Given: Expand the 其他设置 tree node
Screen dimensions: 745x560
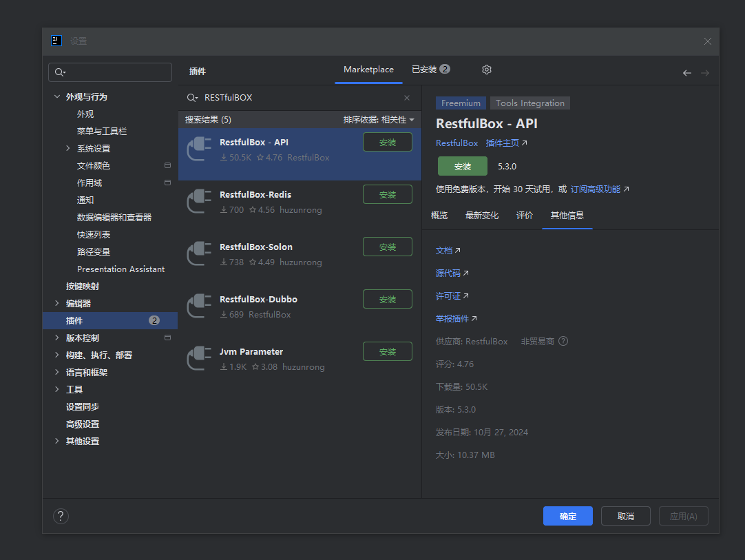Looking at the screenshot, I should (57, 441).
